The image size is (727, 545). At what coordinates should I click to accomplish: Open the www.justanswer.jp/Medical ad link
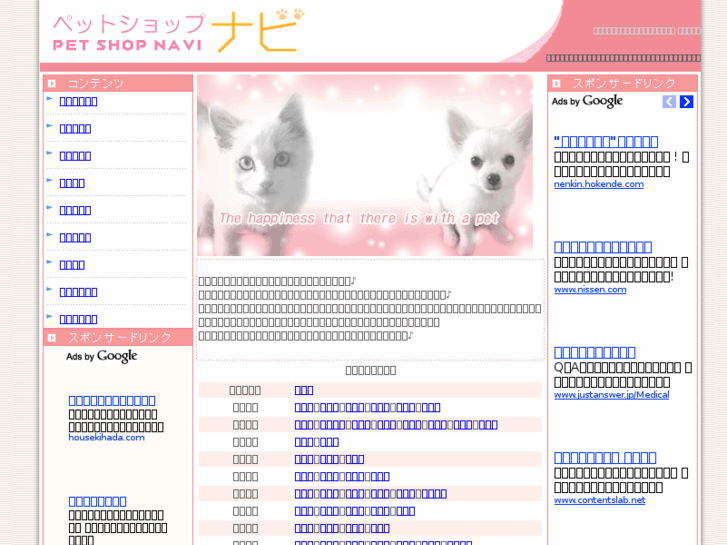click(x=611, y=395)
